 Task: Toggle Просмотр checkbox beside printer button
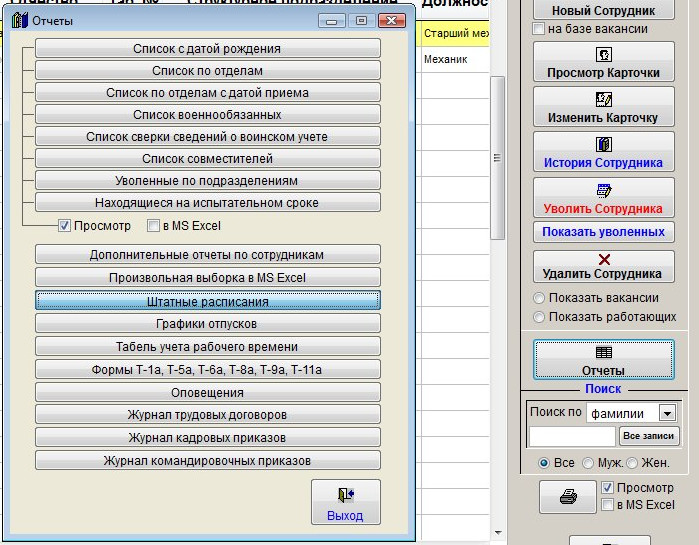[607, 488]
